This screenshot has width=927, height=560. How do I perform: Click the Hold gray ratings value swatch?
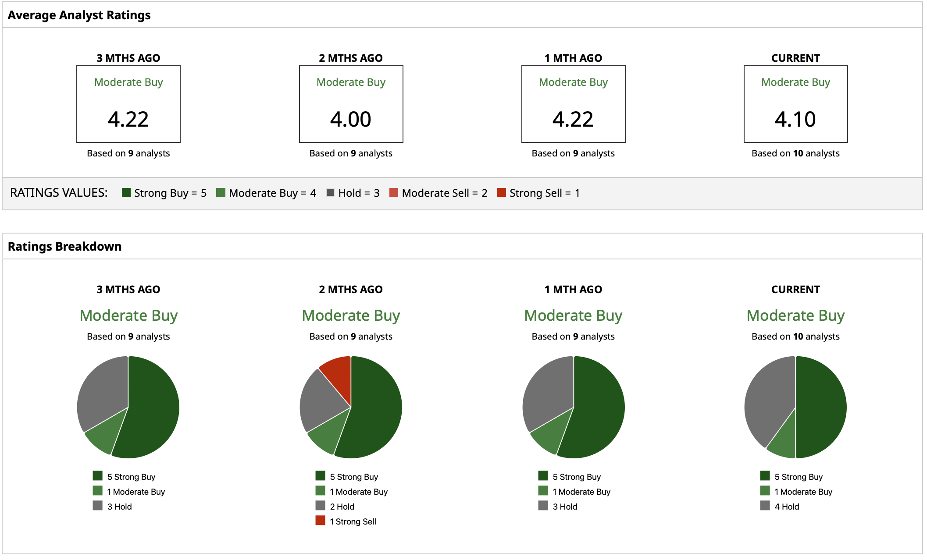coord(330,192)
